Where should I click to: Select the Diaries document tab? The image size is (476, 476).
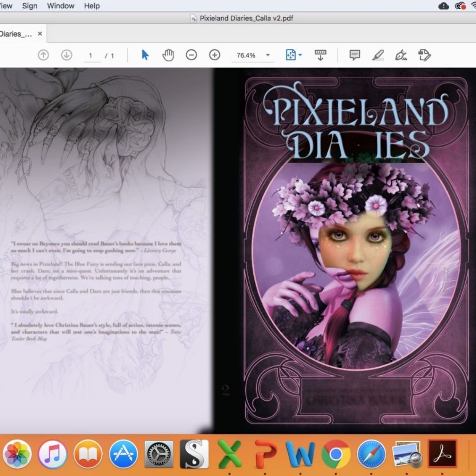pyautogui.click(x=21, y=33)
